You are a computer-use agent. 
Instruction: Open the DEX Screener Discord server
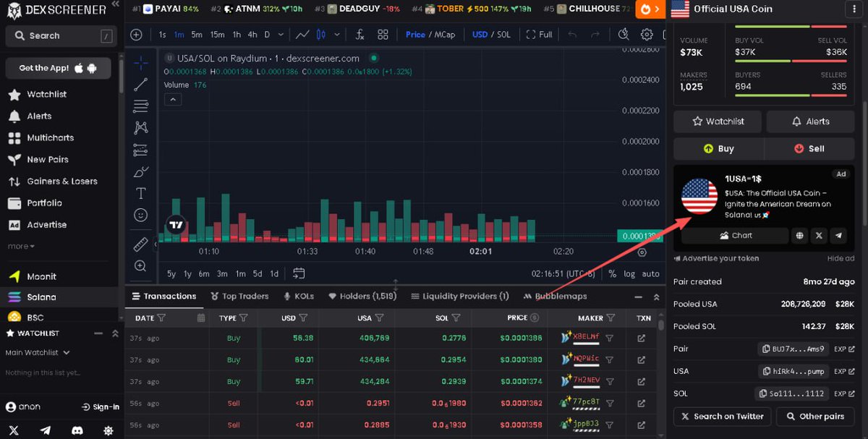point(77,430)
